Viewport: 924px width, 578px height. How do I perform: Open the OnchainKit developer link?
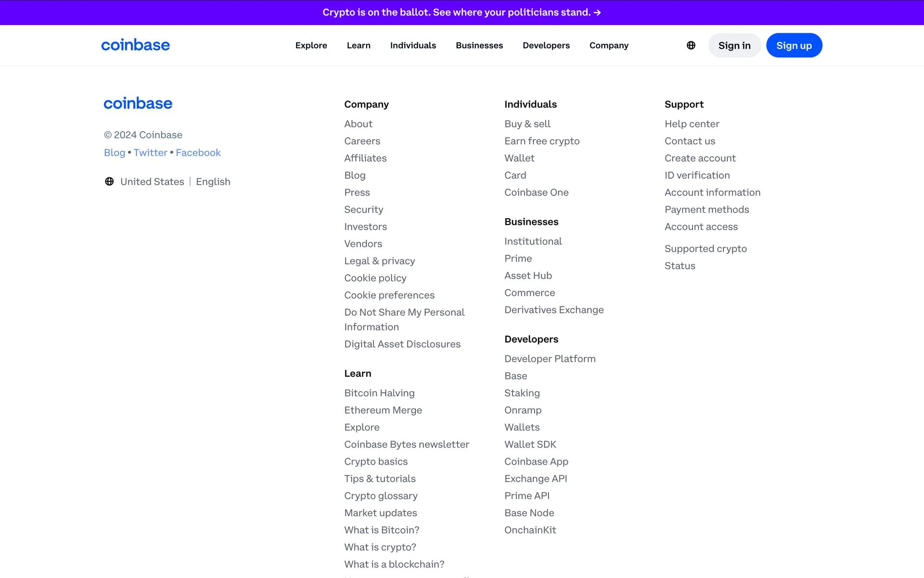tap(530, 530)
